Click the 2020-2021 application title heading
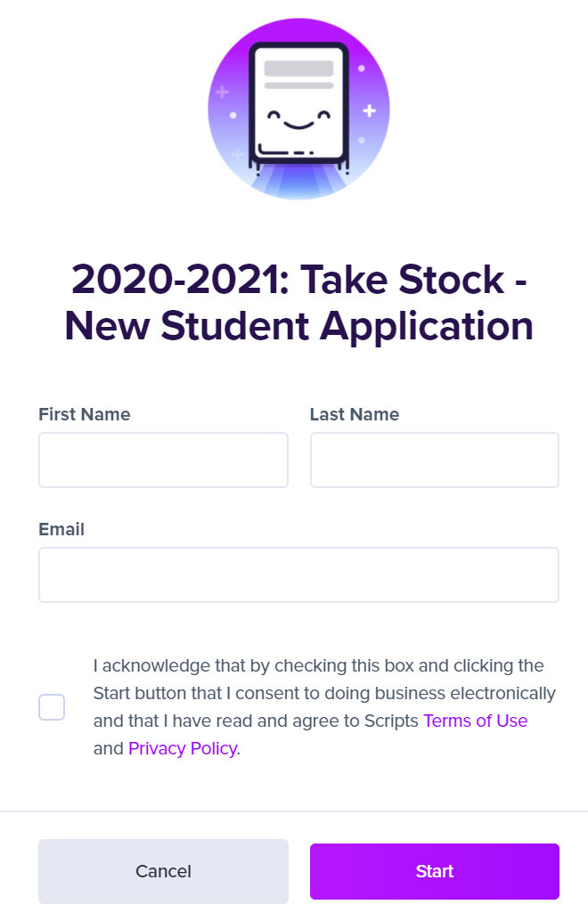588x921 pixels. [x=298, y=303]
